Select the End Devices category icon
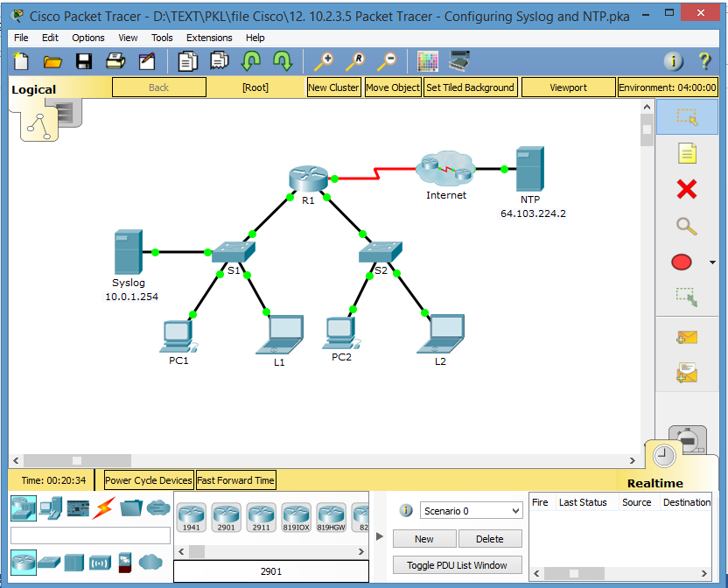Image resolution: width=728 pixels, height=588 pixels. click(x=51, y=508)
